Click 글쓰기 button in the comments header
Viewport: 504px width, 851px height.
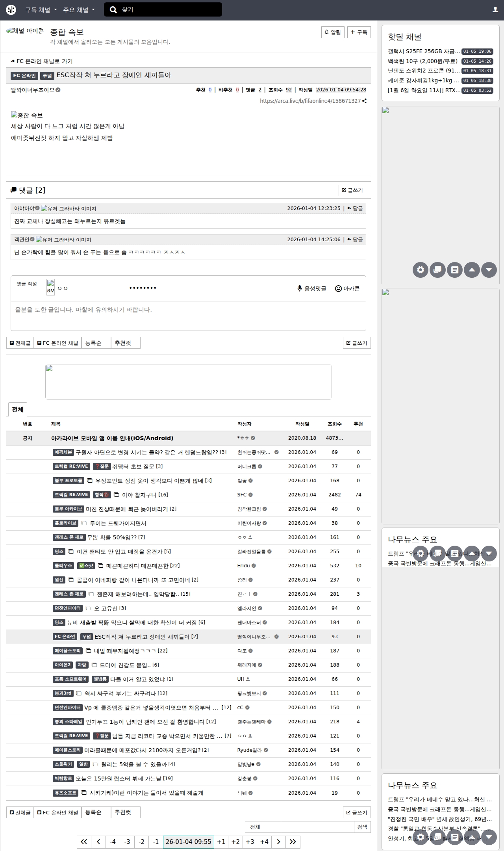[352, 190]
